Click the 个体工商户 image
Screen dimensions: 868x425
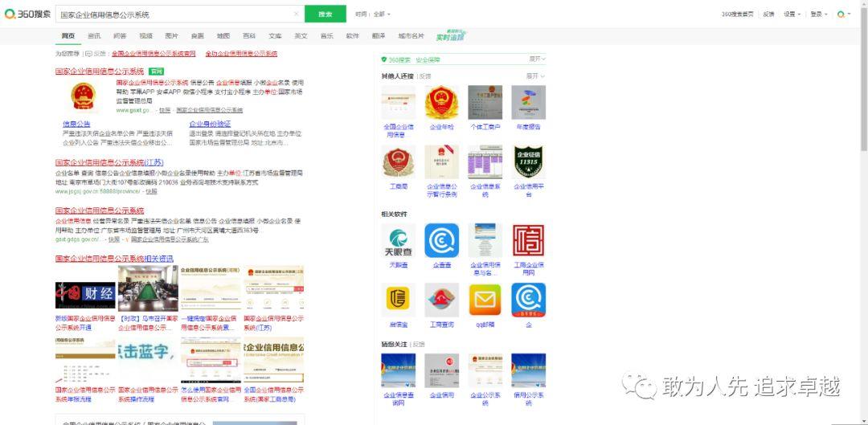coord(485,102)
